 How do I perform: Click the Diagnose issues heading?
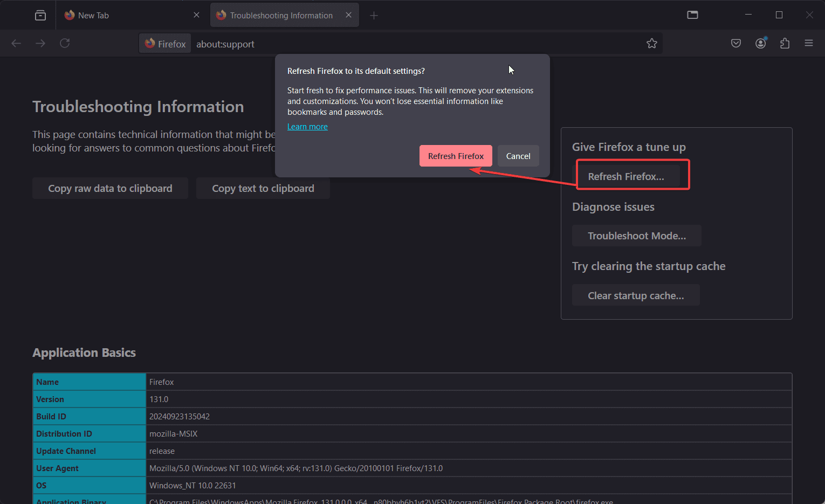click(x=613, y=207)
